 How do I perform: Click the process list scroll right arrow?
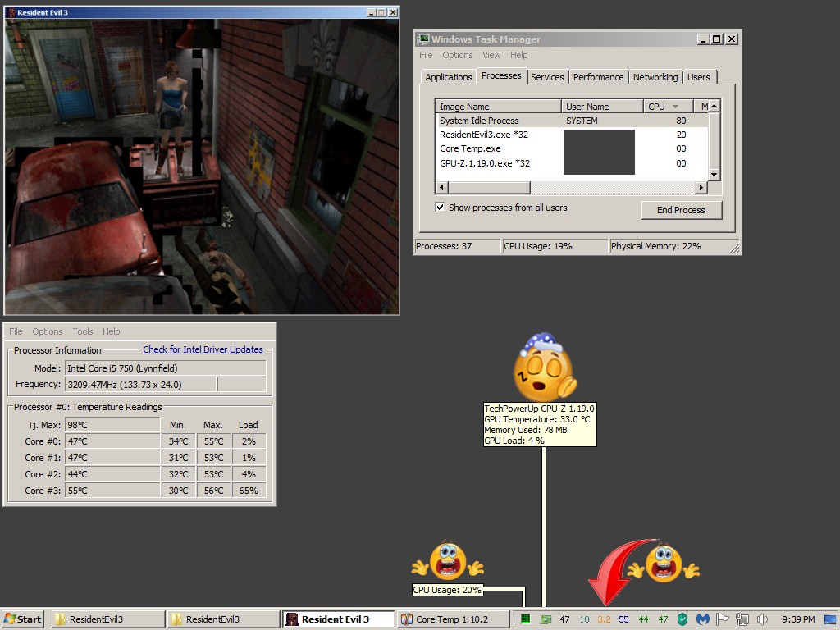pyautogui.click(x=701, y=187)
